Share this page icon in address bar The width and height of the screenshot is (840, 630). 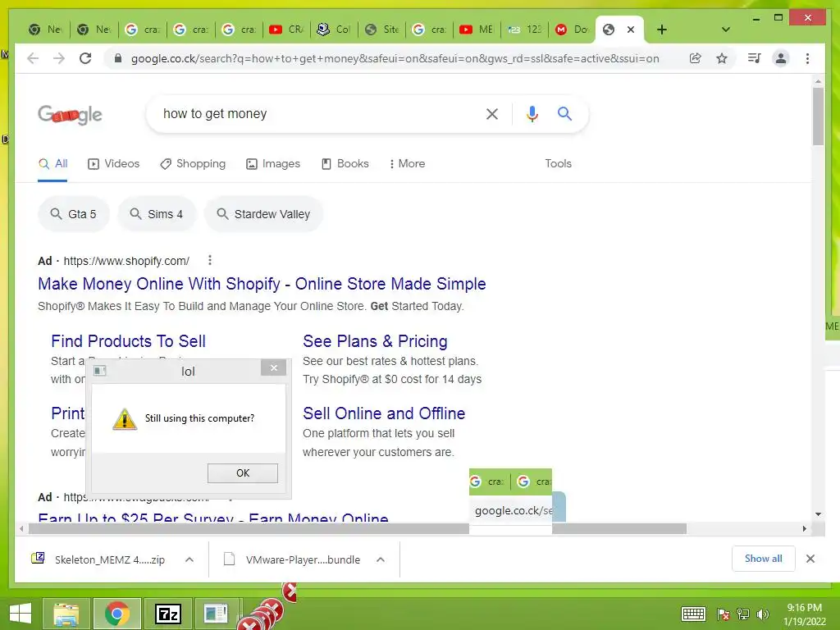pos(696,58)
